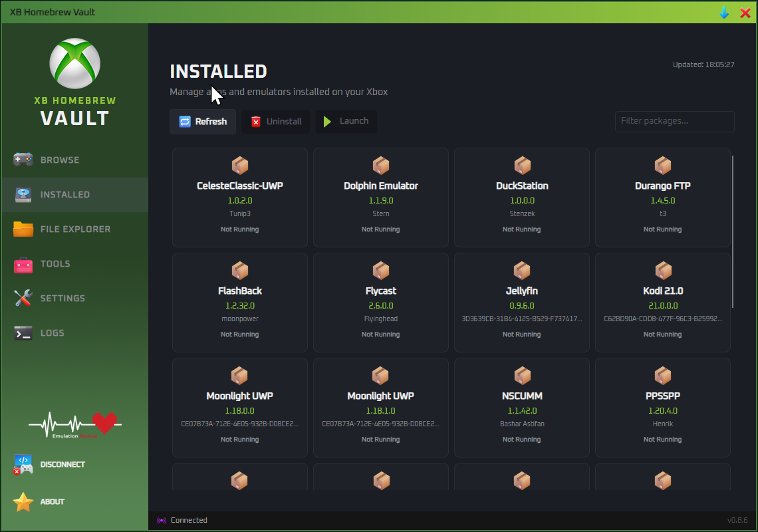Click the connection signal icon in status bar

(162, 521)
